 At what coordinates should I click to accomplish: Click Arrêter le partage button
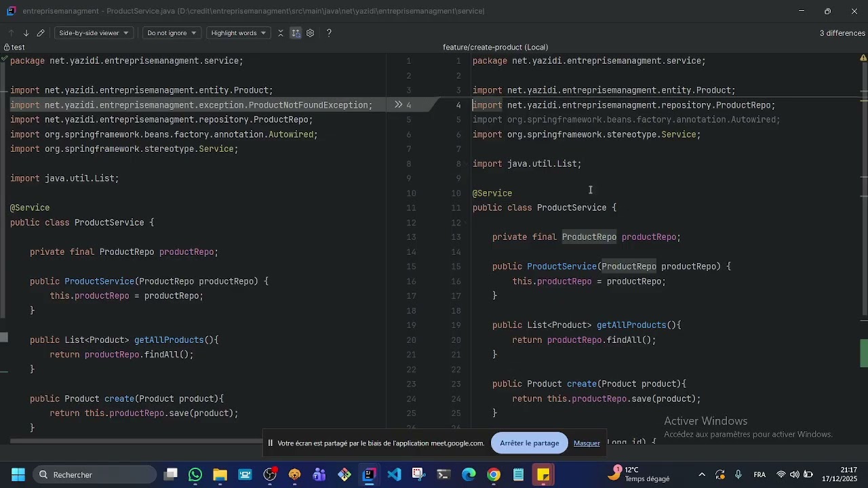click(x=530, y=443)
